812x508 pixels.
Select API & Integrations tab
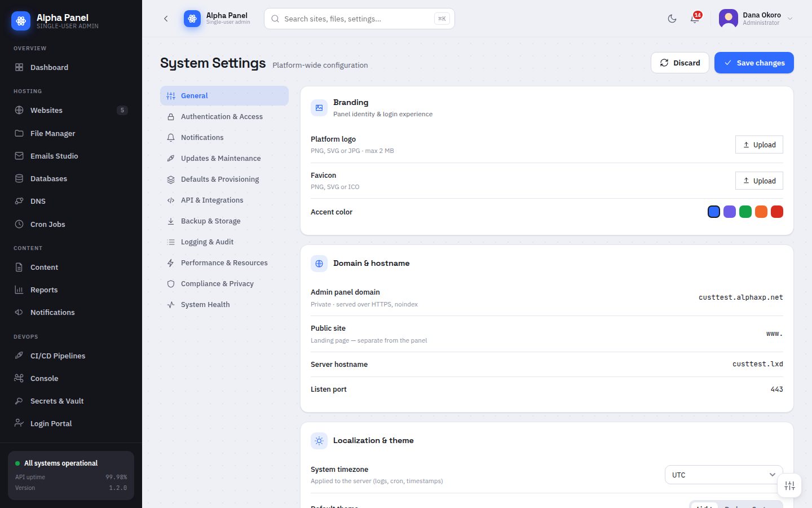point(224,200)
